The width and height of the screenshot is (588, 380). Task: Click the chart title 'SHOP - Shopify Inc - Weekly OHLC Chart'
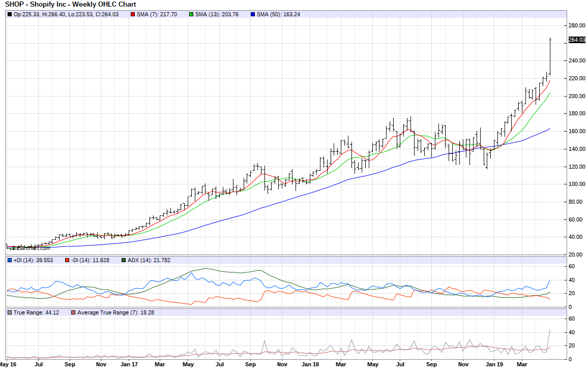click(71, 5)
